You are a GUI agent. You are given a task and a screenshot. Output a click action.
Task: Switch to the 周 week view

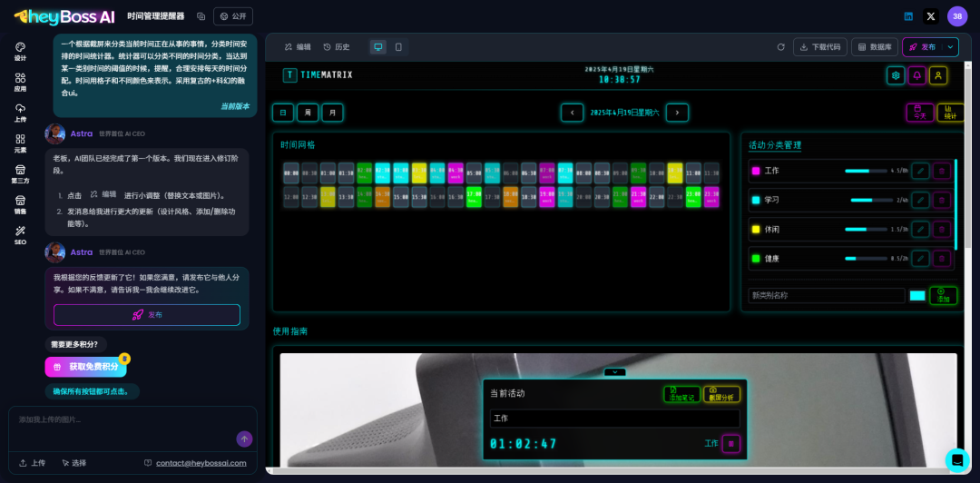tap(308, 113)
